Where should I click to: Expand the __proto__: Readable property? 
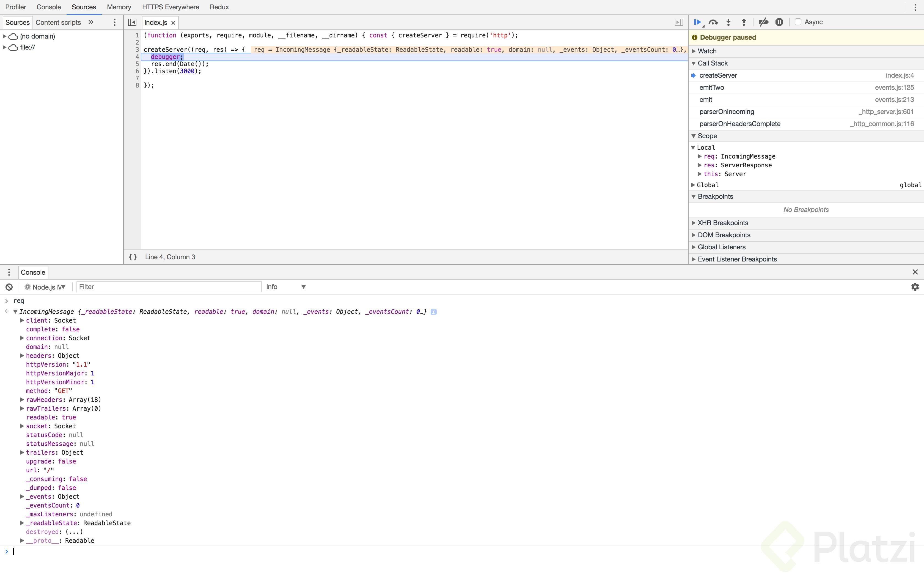coord(22,541)
